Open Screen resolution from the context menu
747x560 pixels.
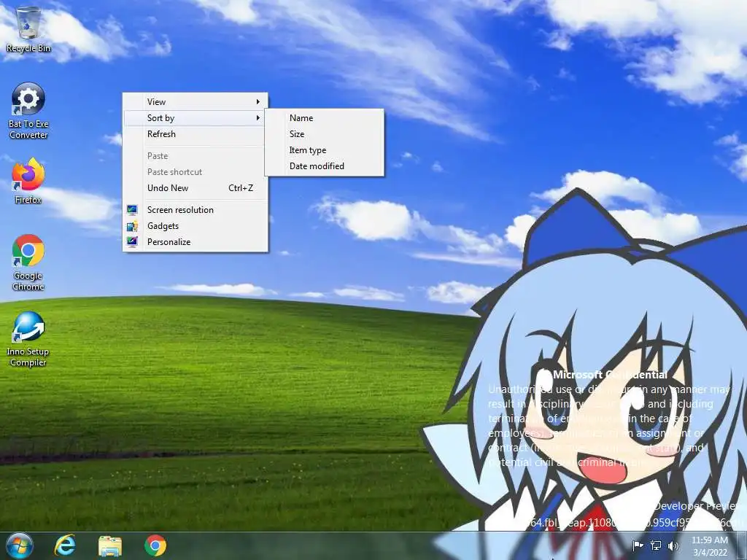coord(195,209)
